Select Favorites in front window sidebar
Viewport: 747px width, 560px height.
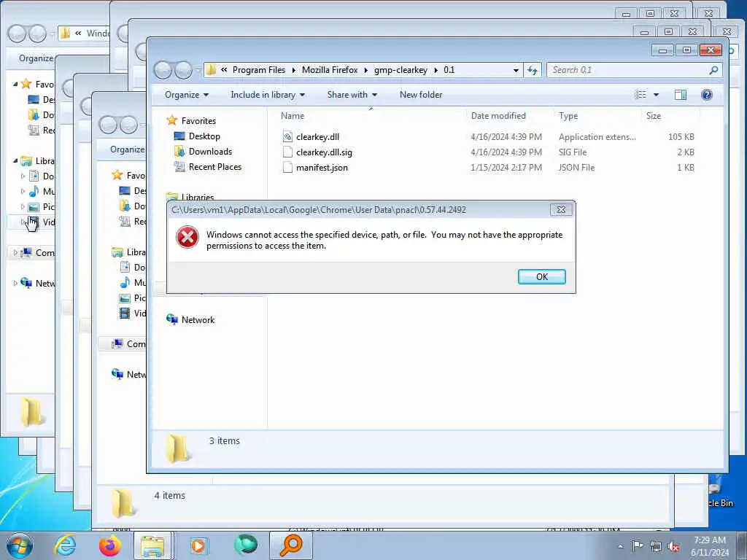pos(198,121)
